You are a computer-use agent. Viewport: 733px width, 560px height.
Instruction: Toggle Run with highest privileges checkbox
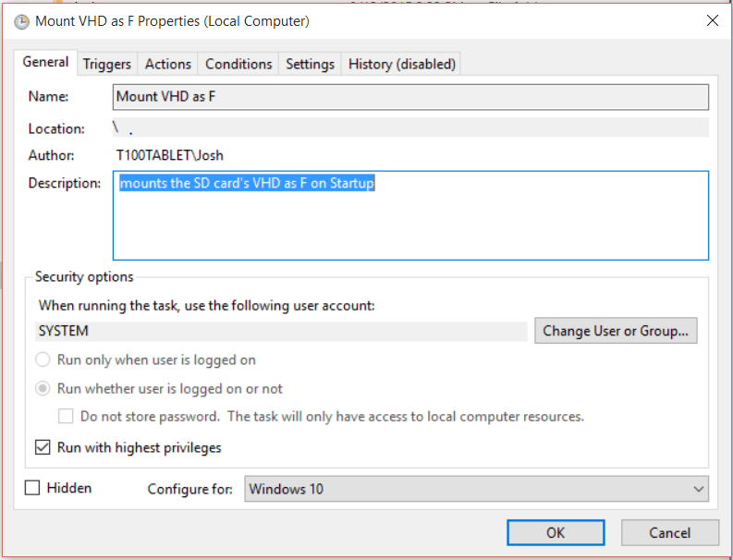pyautogui.click(x=43, y=448)
